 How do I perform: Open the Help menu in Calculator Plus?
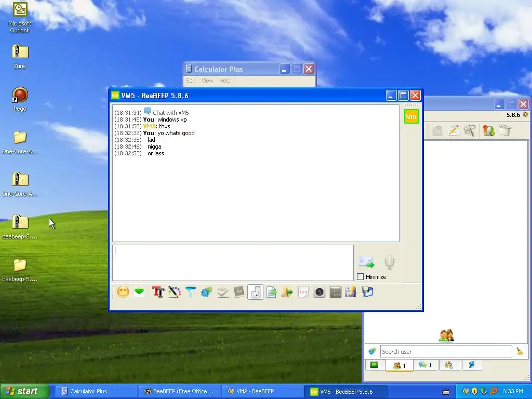[x=224, y=81]
